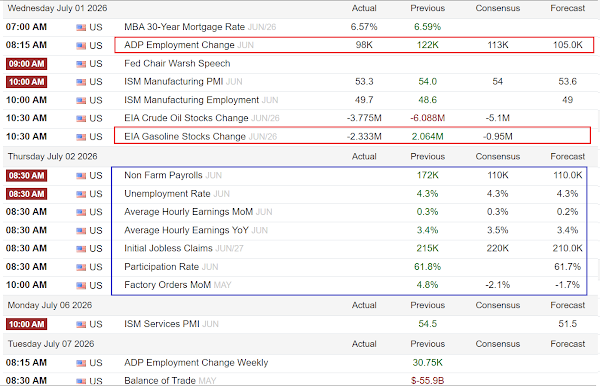
Task: Open the ISM Manufacturing PMI event
Action: [x=174, y=81]
